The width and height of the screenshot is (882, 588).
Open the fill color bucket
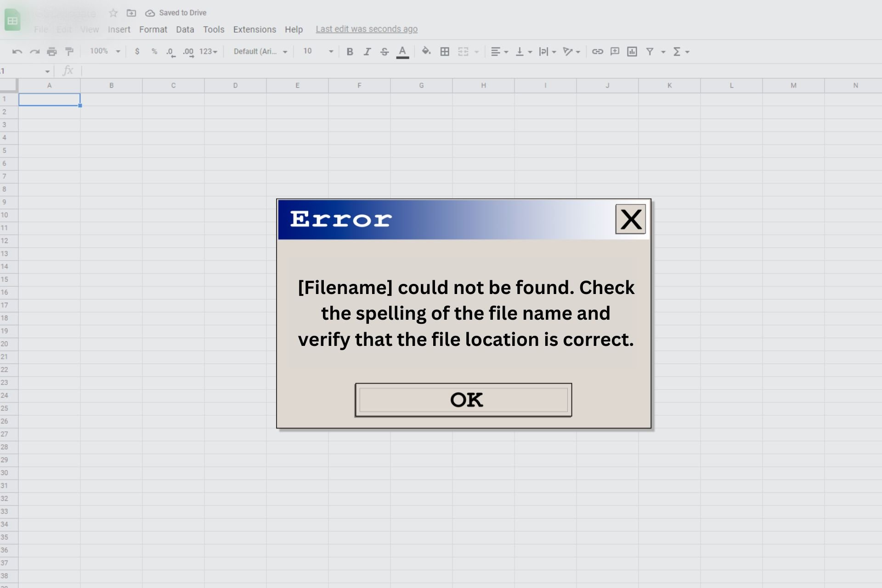click(x=426, y=51)
